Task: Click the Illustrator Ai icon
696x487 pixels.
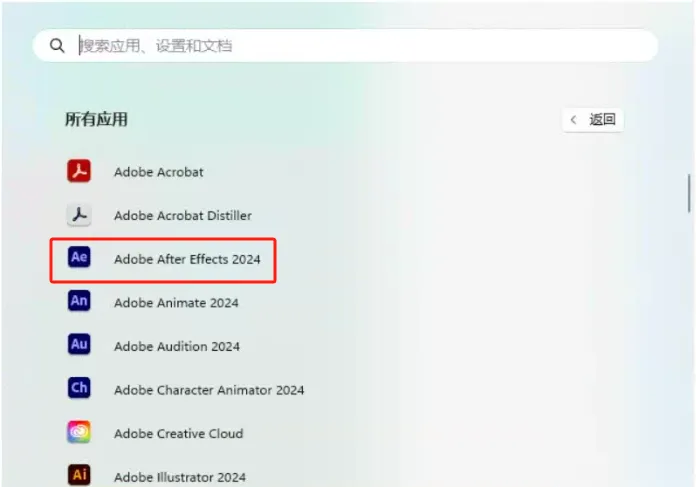Action: (x=79, y=475)
